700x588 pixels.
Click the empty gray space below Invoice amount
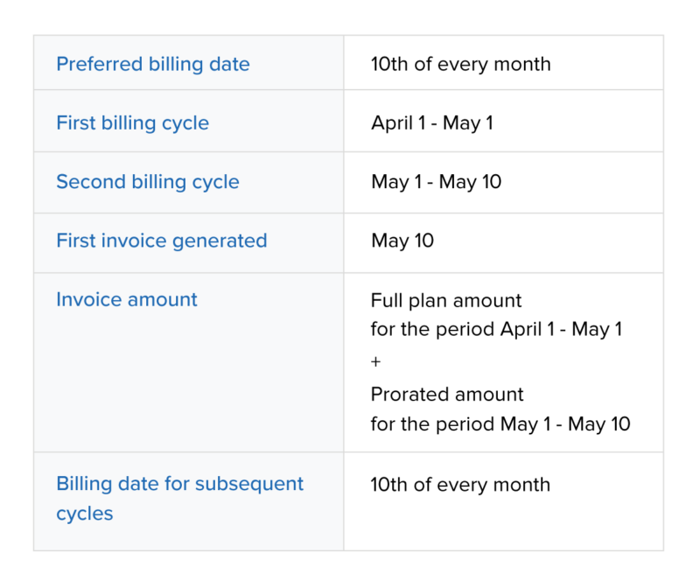pos(188,385)
